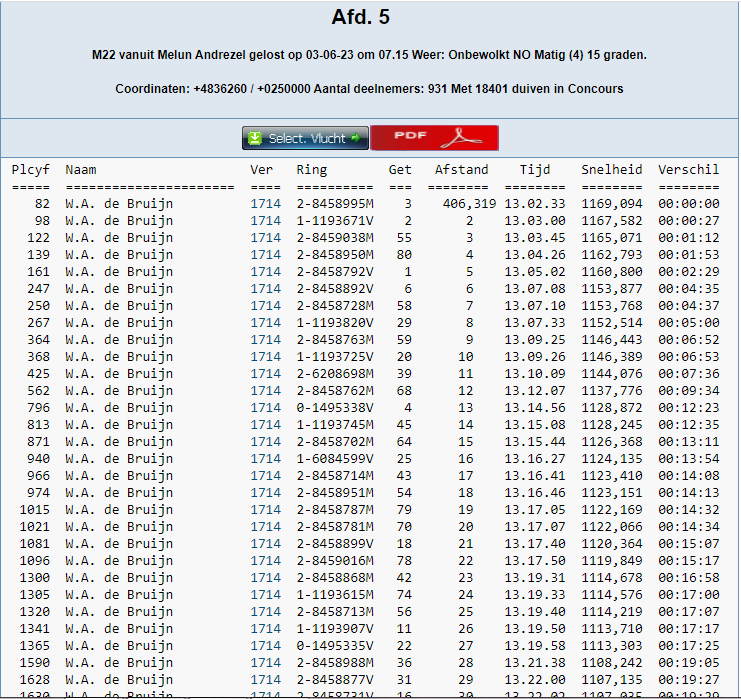Click time difference 00:16:58
The width and height of the screenshot is (741, 699).
tap(689, 578)
